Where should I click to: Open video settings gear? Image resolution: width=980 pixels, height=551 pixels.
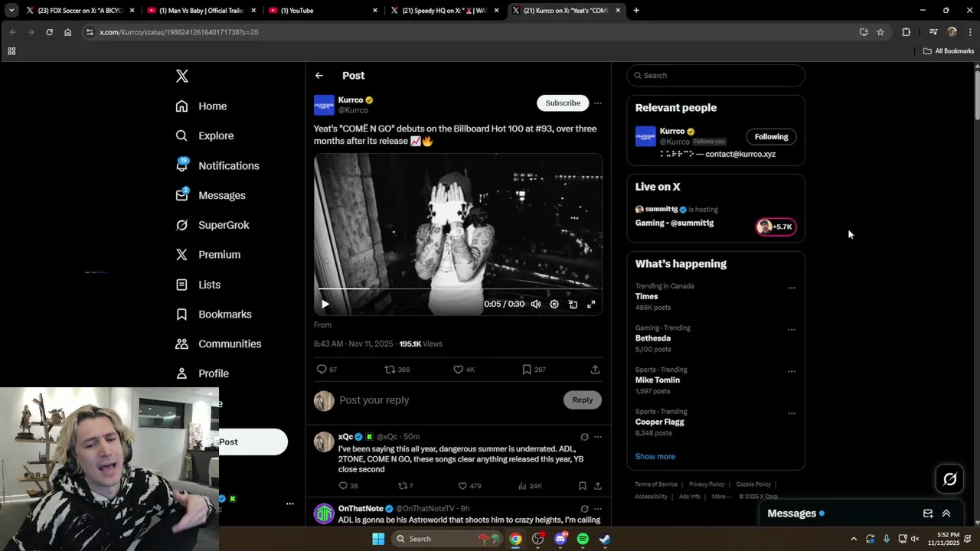click(554, 304)
